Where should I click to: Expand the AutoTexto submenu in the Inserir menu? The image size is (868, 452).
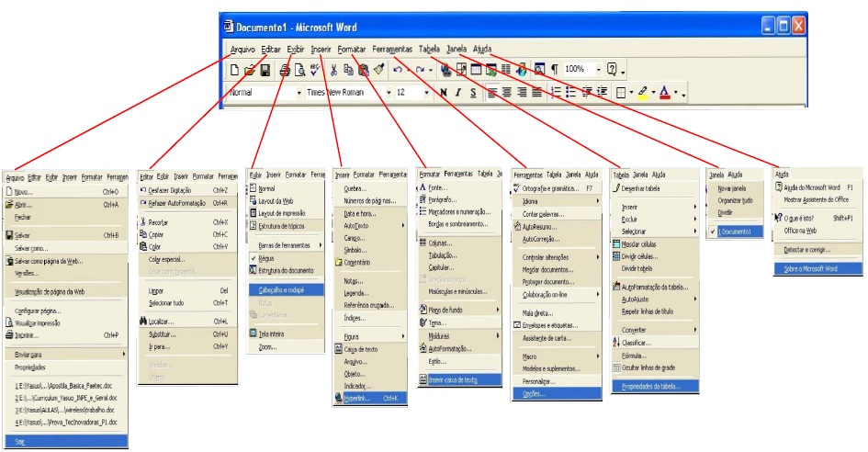point(370,226)
